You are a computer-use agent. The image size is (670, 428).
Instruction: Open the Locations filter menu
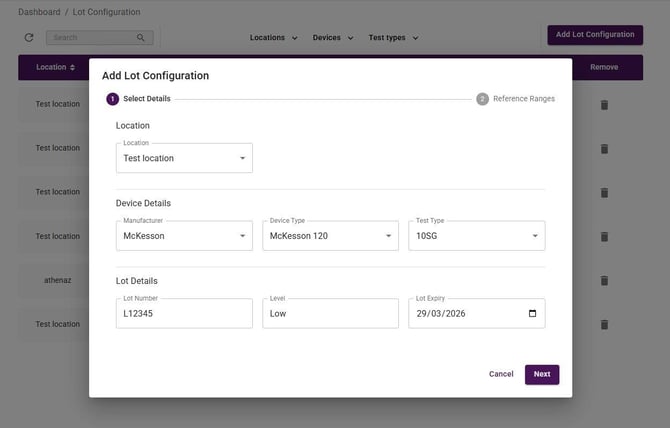[x=273, y=38]
